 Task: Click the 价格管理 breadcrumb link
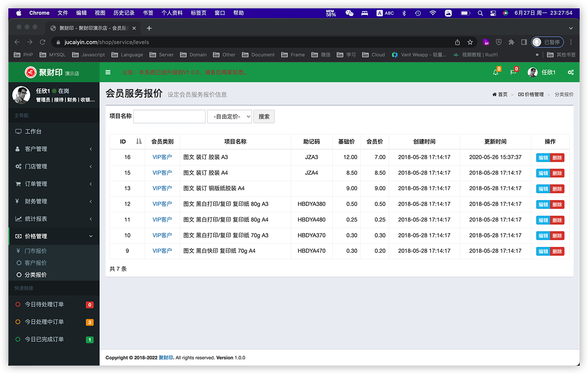pos(531,94)
